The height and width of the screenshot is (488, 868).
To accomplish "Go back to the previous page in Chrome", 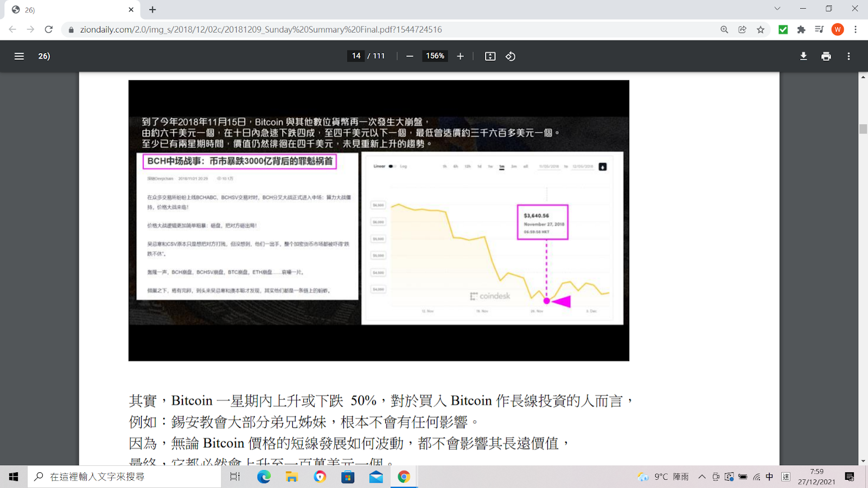I will (x=12, y=29).
